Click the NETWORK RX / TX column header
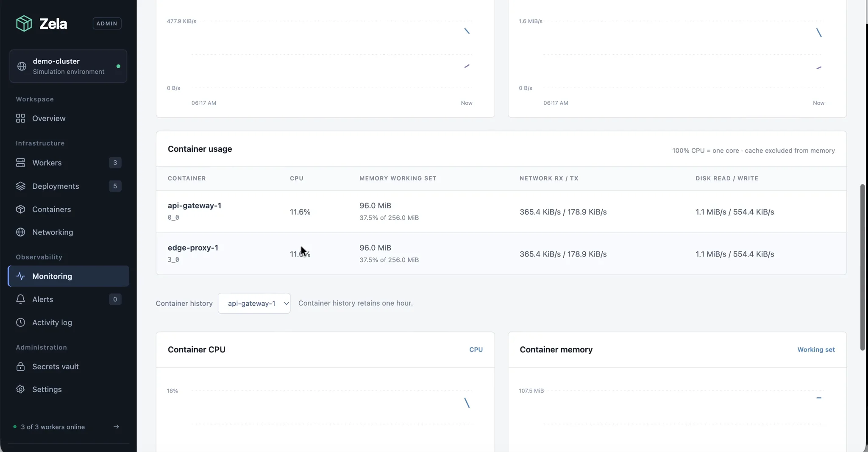 [549, 179]
